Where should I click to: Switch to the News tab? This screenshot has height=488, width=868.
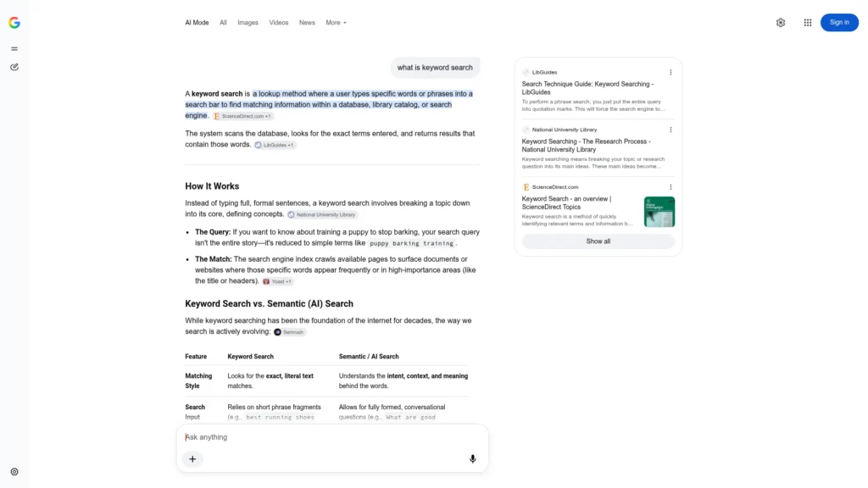(307, 23)
